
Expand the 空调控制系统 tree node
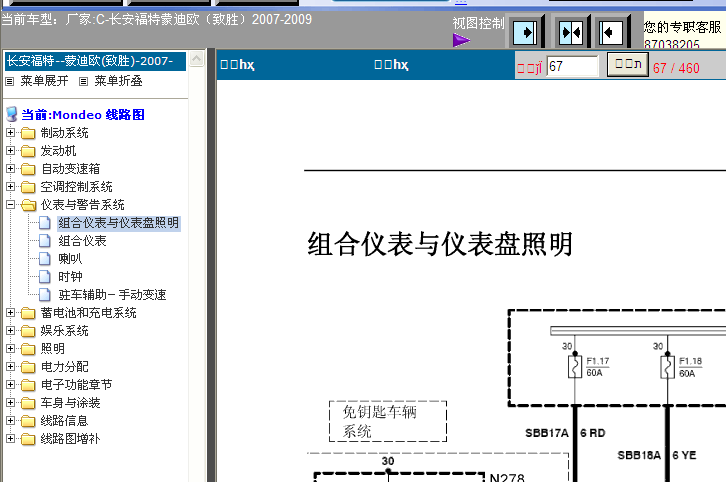click(x=10, y=187)
